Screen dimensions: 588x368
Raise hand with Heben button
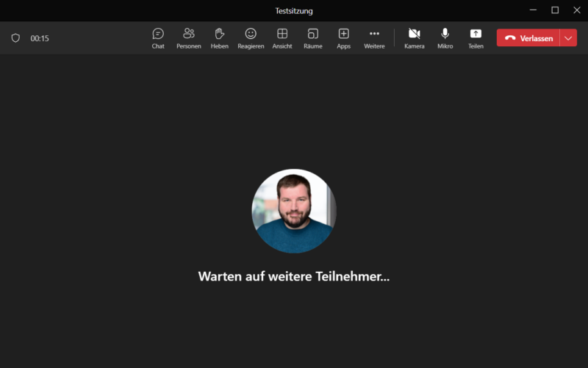pyautogui.click(x=219, y=38)
